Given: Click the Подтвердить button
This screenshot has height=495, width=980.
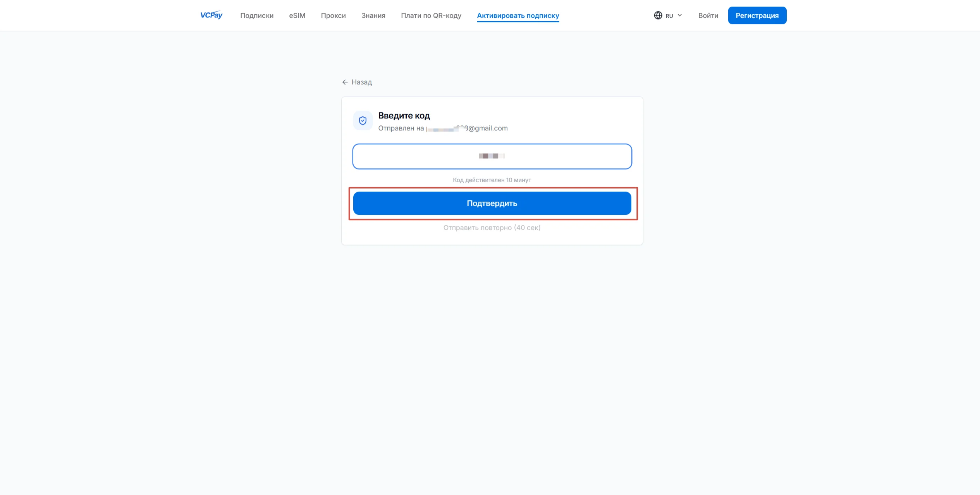Looking at the screenshot, I should tap(492, 203).
